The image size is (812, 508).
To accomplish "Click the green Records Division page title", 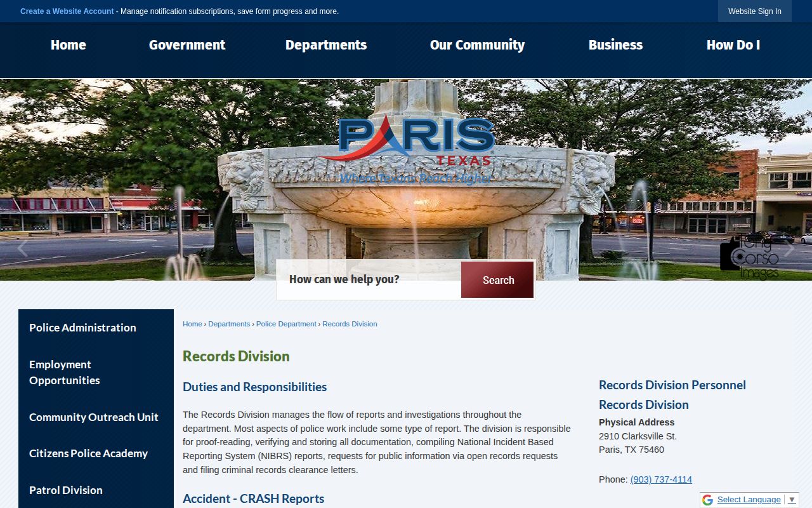I will [x=236, y=356].
